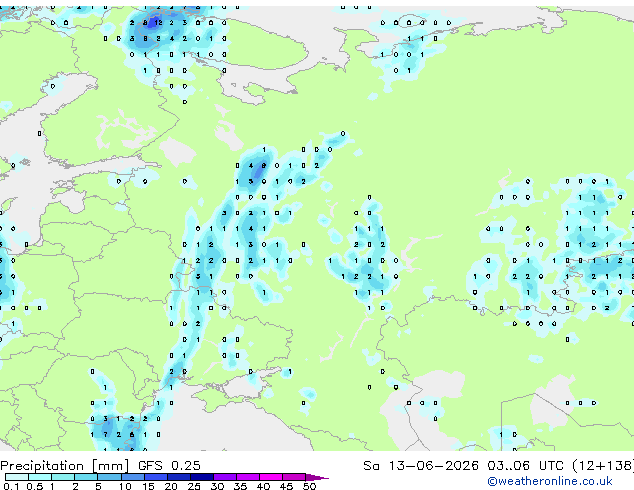Pick the 0.1–0.5 mm palest cyan legend swatch
Image resolution: width=634 pixels, height=490 pixels.
(17, 477)
